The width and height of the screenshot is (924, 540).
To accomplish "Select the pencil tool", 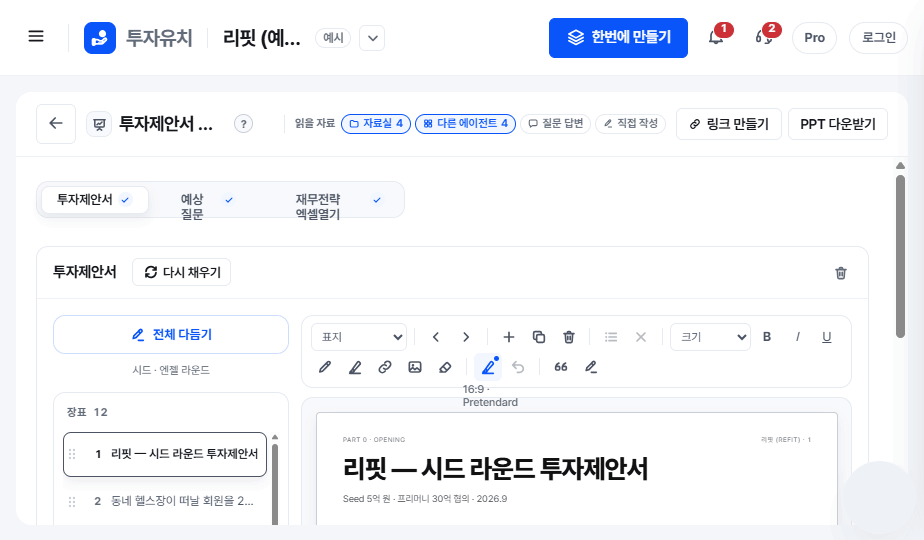I will (x=325, y=367).
